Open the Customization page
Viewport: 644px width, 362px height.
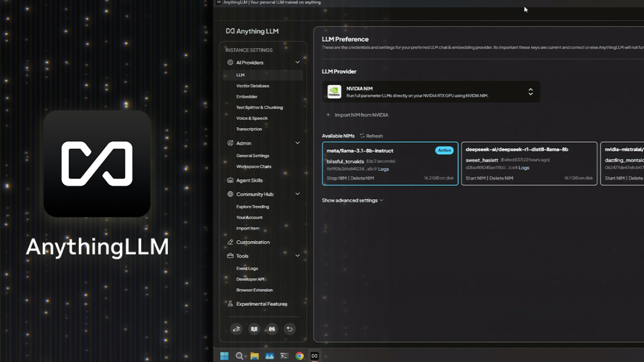click(x=253, y=242)
